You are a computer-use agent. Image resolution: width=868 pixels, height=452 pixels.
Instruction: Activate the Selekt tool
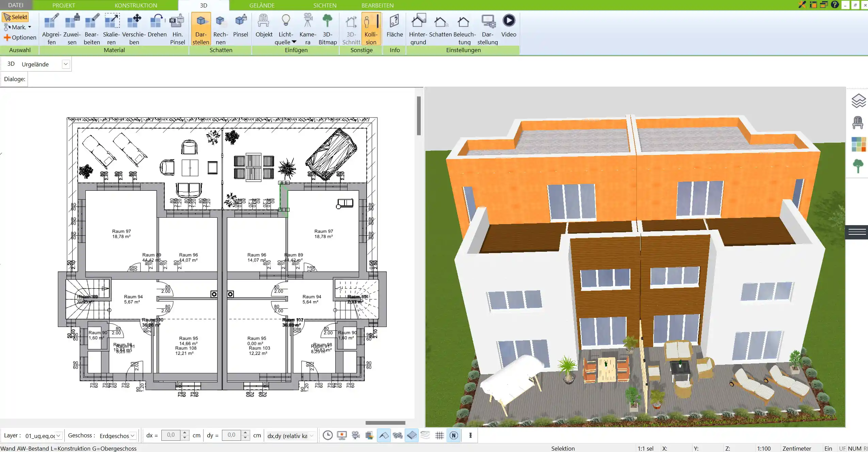click(15, 17)
